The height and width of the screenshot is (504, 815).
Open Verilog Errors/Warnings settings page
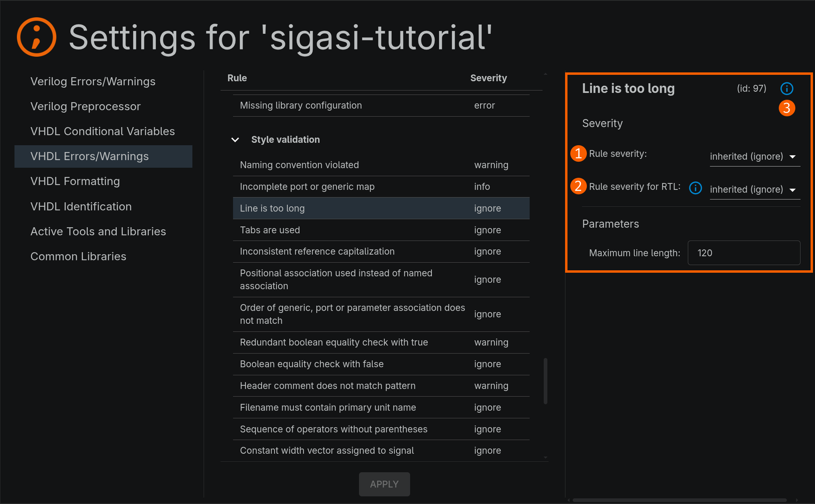(x=103, y=81)
